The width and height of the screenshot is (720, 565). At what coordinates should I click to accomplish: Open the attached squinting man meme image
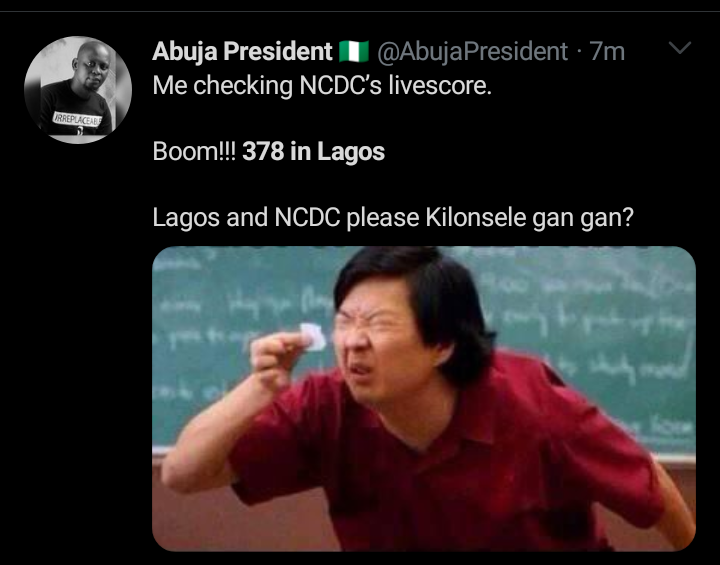(423, 398)
